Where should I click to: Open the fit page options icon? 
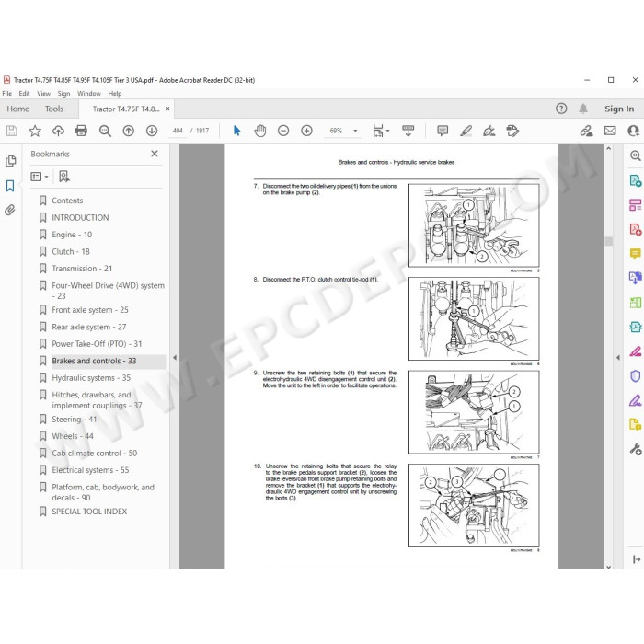point(381,131)
